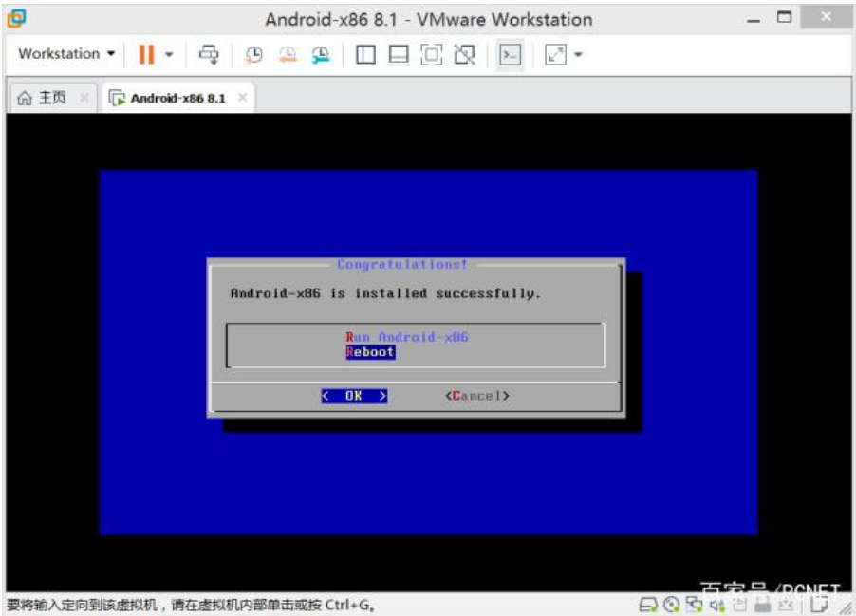
Task: Open the snapshot manager icon
Action: click(x=321, y=54)
